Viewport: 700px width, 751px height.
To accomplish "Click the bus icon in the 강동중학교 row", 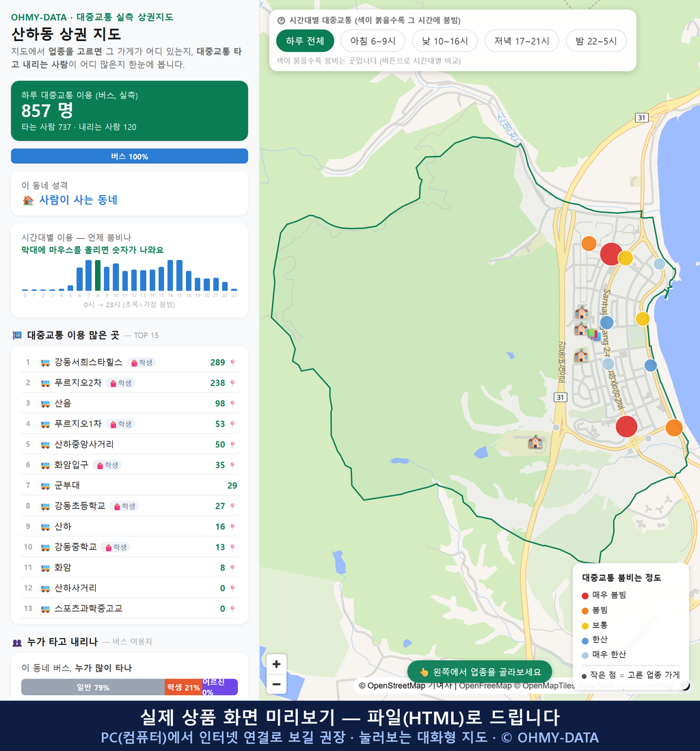I will pyautogui.click(x=46, y=547).
